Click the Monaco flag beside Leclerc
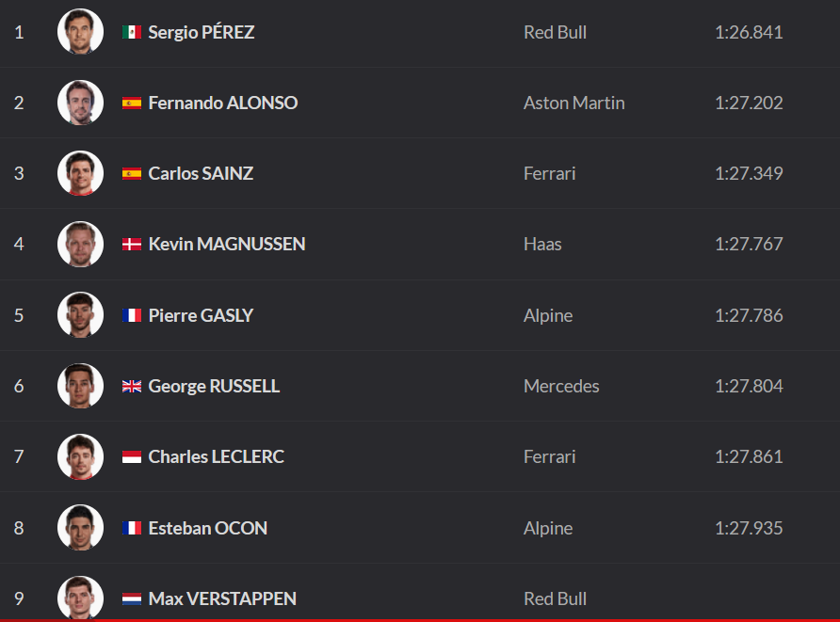 (x=132, y=457)
